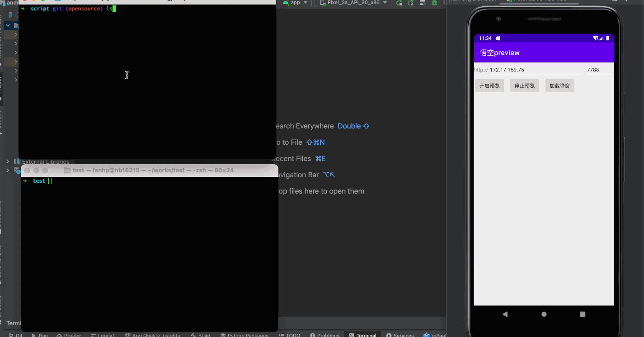Viewport: 644px width, 337px height.
Task: Tap the Android home circle button
Action: pos(544,314)
